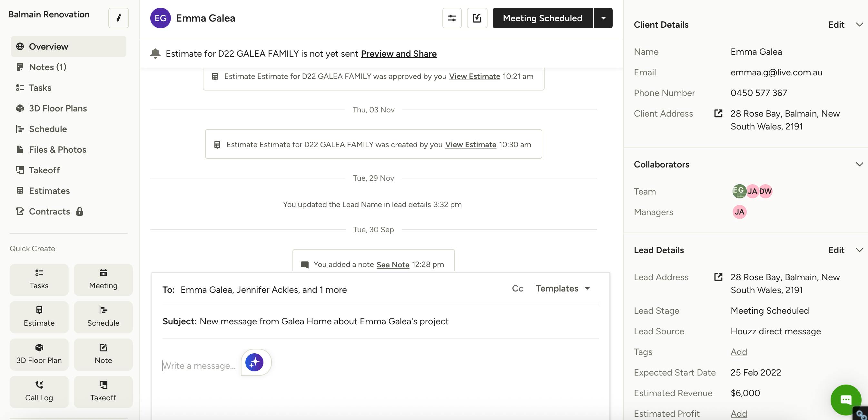Open 3D Floor Plans in sidebar
This screenshot has height=420, width=868.
tap(69, 108)
